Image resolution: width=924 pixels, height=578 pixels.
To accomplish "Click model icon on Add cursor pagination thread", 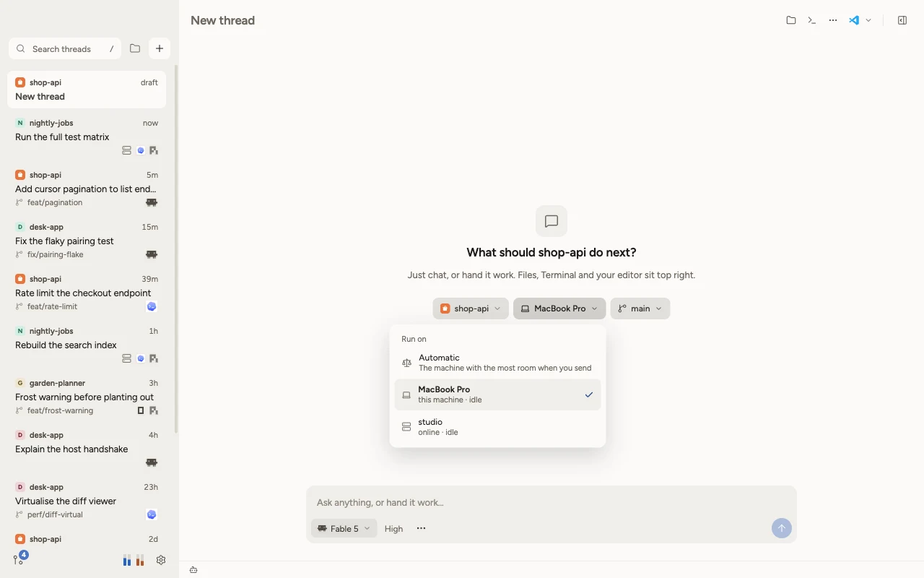I will coord(152,202).
